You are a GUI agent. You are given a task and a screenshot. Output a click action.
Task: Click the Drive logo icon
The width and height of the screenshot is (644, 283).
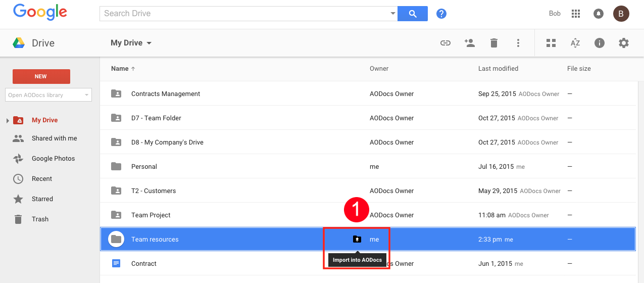click(19, 43)
